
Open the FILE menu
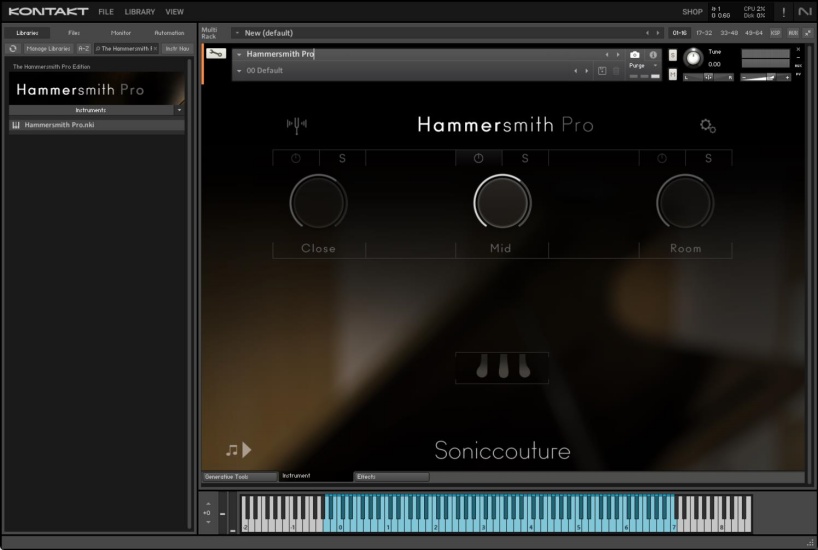(x=106, y=12)
